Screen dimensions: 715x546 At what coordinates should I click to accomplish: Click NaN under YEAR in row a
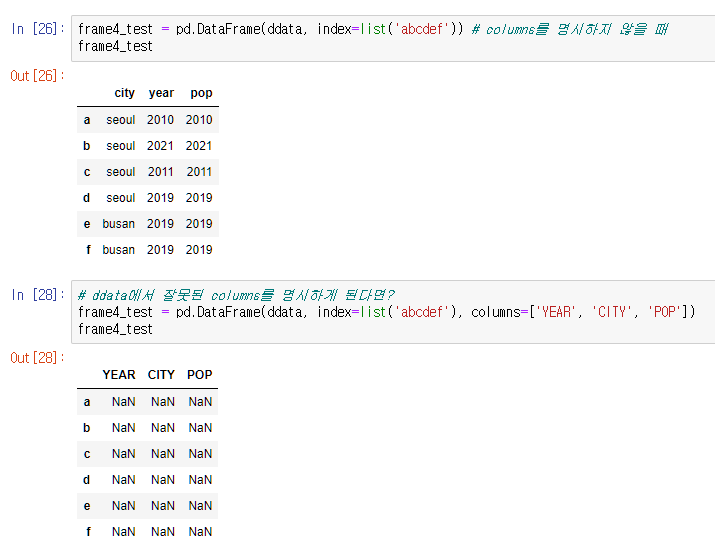click(x=124, y=402)
